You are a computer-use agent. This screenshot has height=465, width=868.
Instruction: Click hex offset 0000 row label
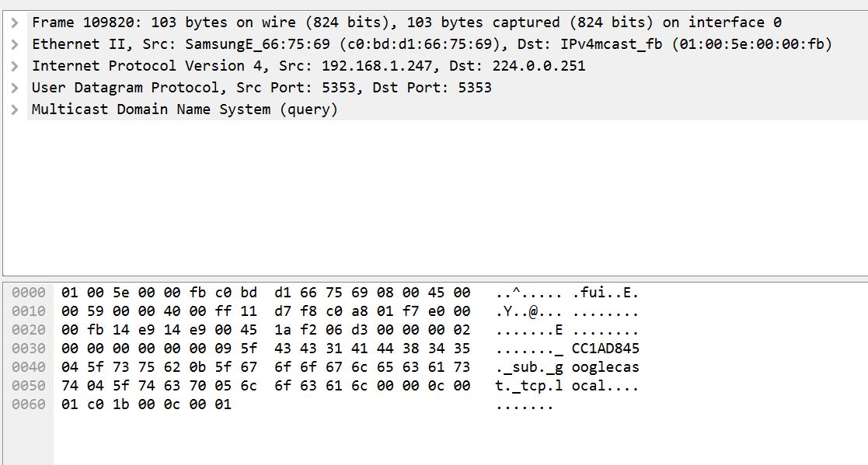pos(28,293)
